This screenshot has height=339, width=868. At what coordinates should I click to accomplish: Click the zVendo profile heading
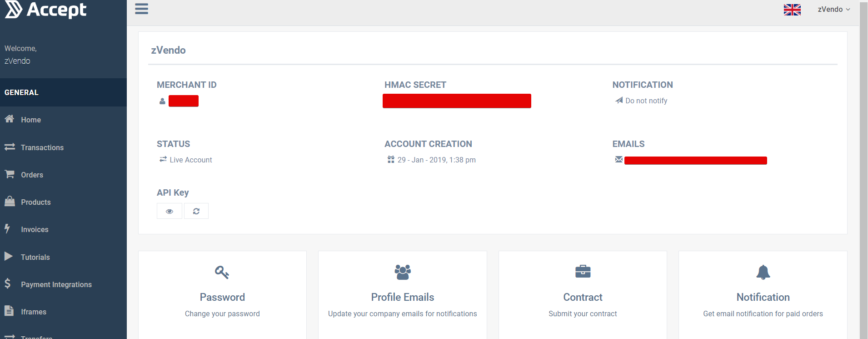point(168,50)
